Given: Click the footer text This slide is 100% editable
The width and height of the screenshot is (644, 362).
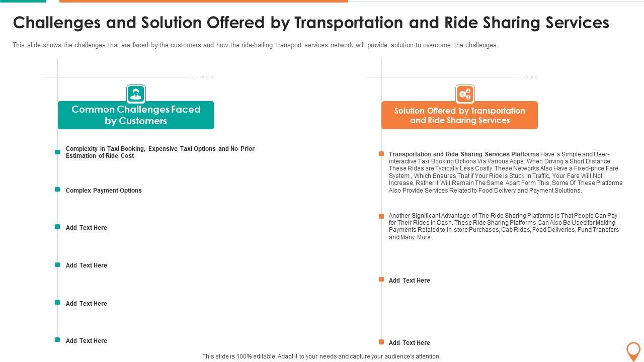Looking at the screenshot, I should click(321, 356).
